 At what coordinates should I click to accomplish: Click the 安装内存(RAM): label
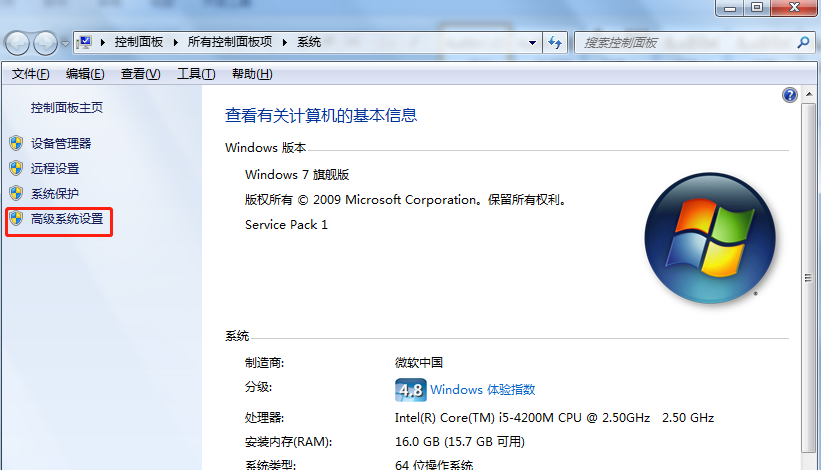(x=289, y=442)
